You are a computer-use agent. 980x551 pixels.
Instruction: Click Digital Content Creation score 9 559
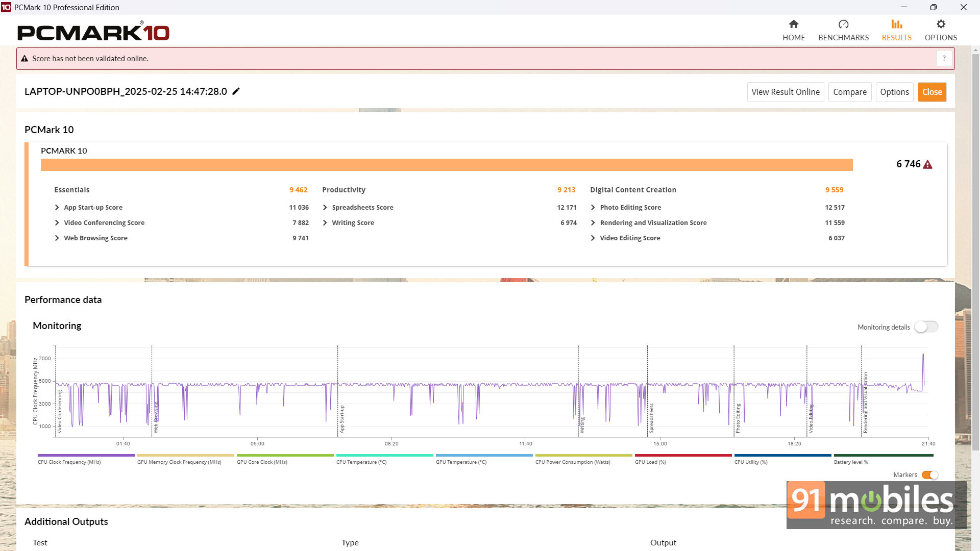834,190
